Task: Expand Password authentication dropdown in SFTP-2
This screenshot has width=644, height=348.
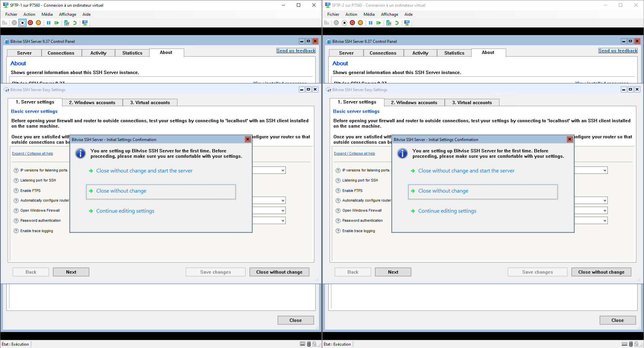Action: click(605, 221)
